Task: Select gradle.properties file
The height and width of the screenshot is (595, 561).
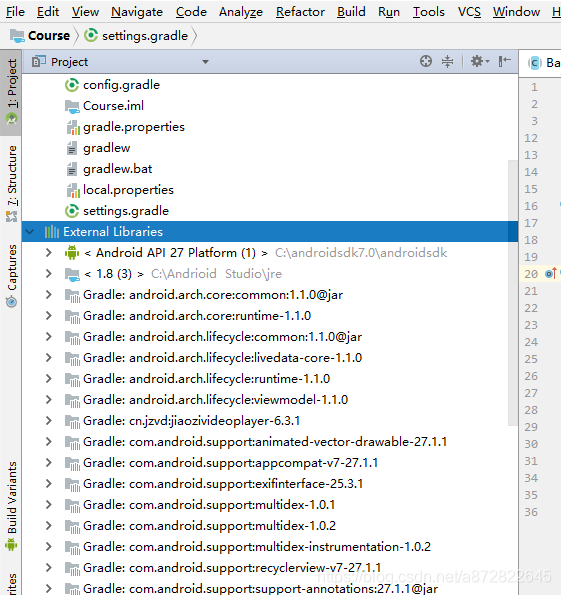Action: (x=134, y=127)
